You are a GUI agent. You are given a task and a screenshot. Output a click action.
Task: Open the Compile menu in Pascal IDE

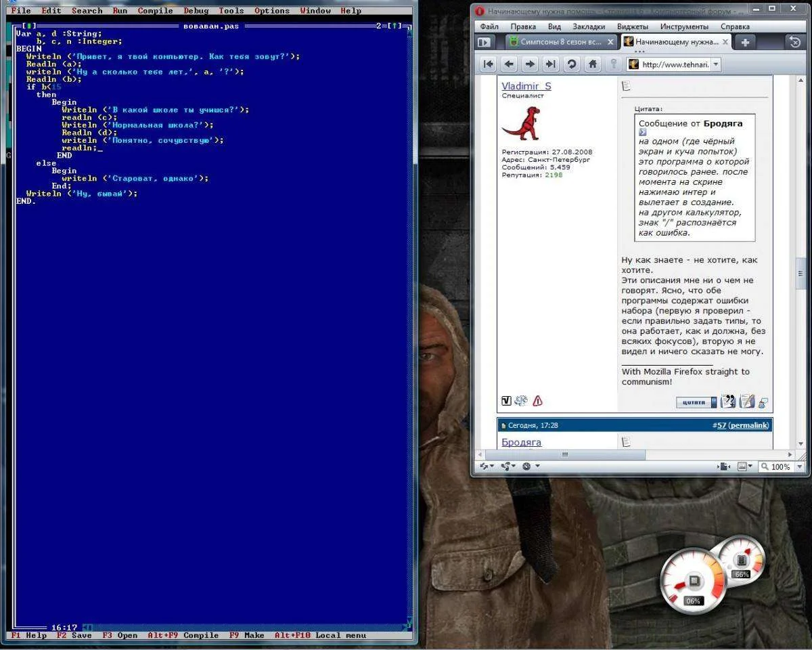click(x=155, y=11)
